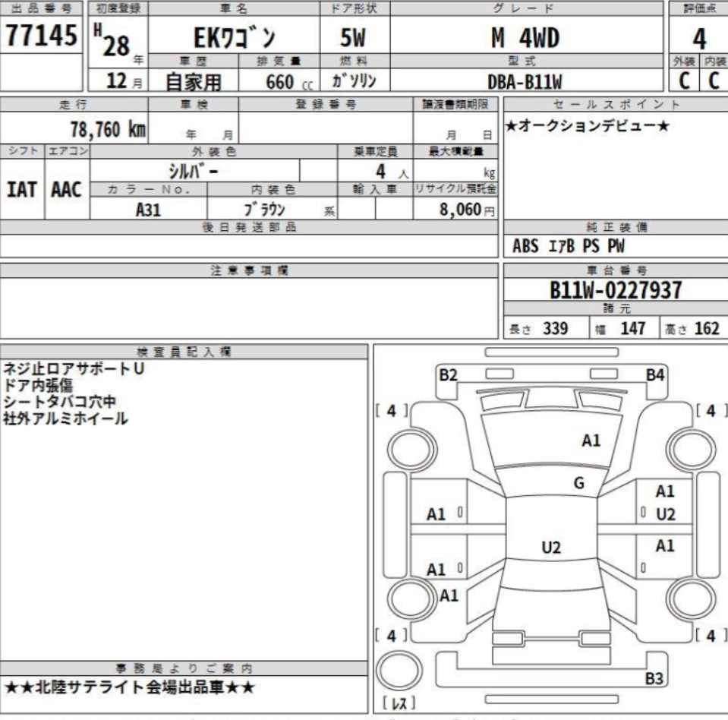
Task: Click the B2 damage mark on diagram
Action: coord(448,375)
